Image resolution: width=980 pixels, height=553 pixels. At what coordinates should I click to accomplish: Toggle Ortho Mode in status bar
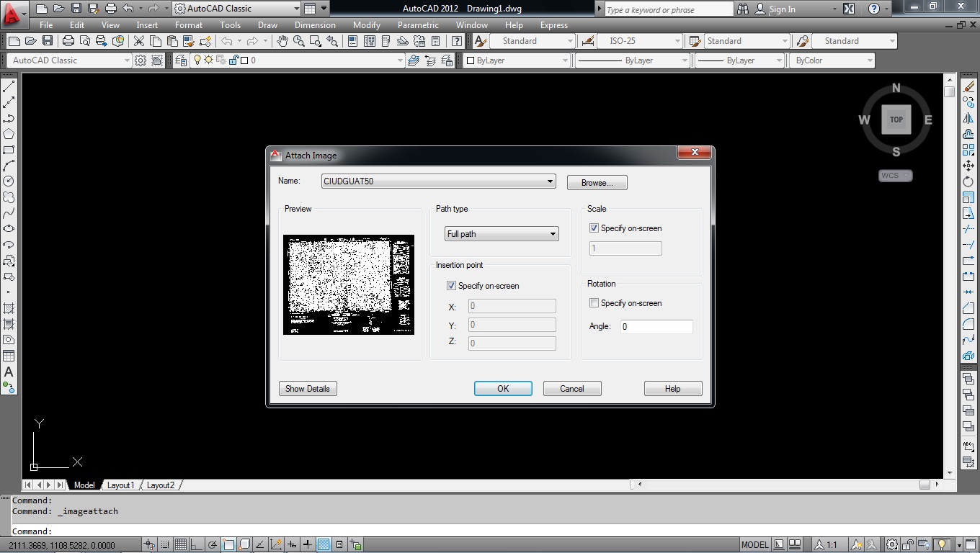click(197, 545)
